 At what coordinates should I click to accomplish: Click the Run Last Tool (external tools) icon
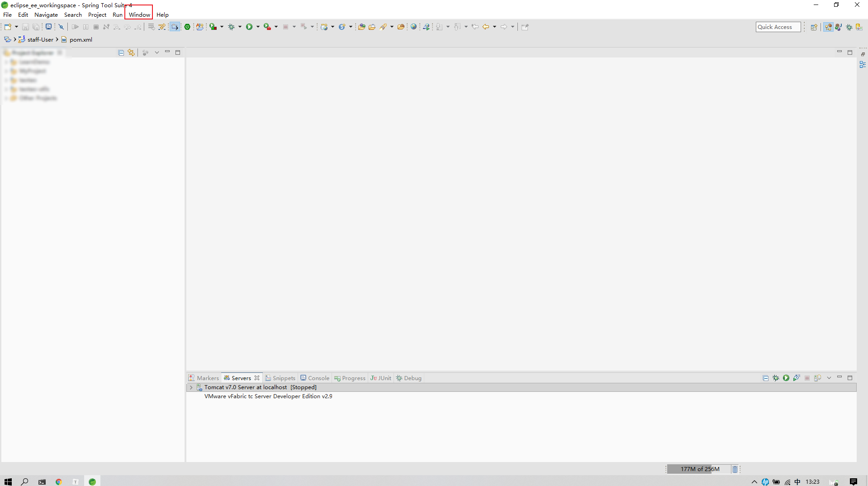(267, 27)
